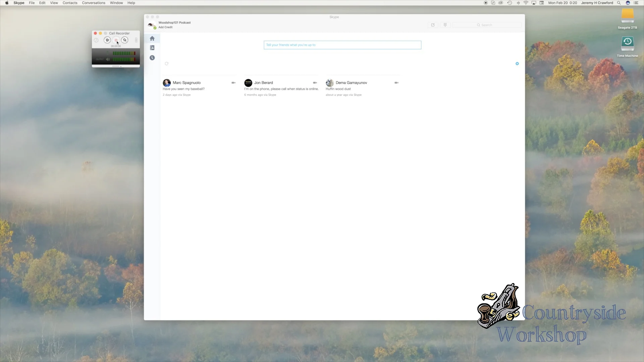
Task: Click the Jon Berard contact name
Action: pyautogui.click(x=264, y=83)
